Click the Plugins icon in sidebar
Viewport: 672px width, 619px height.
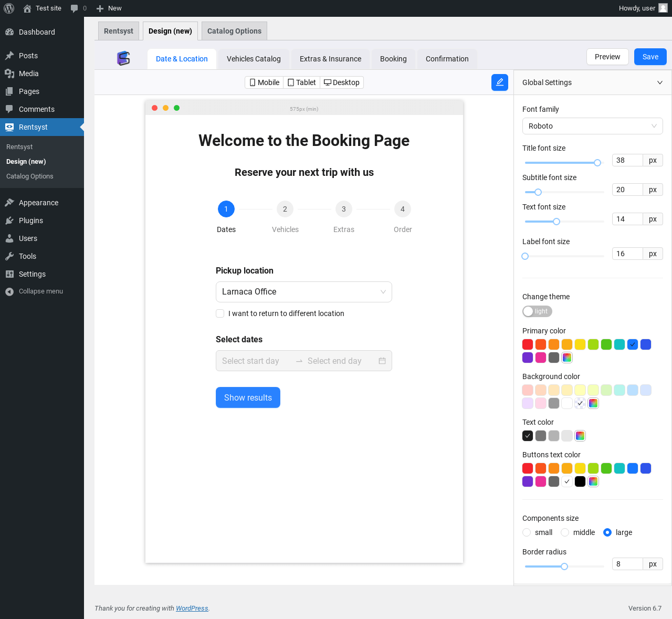pos(9,221)
